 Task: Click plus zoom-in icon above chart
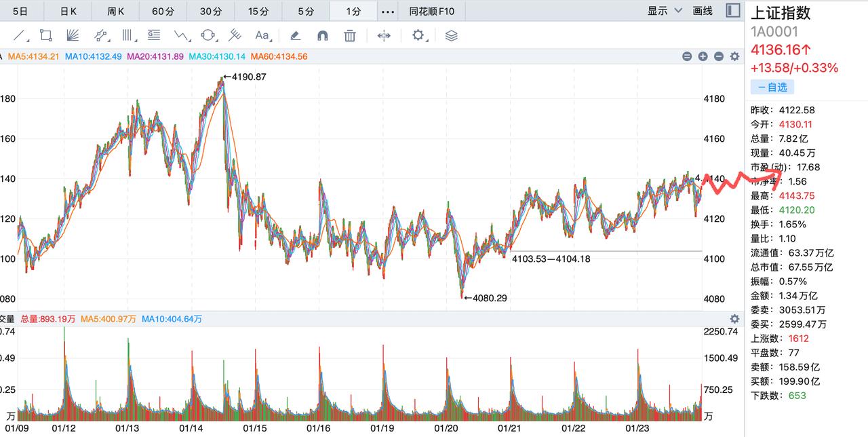tap(703, 57)
